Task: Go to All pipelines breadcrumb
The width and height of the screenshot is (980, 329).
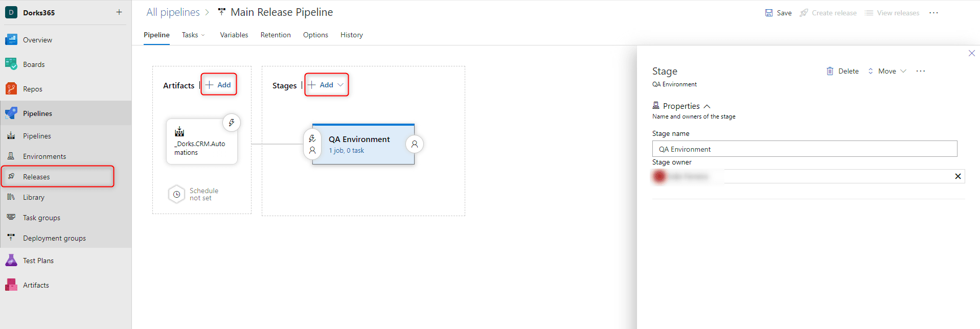Action: [173, 12]
